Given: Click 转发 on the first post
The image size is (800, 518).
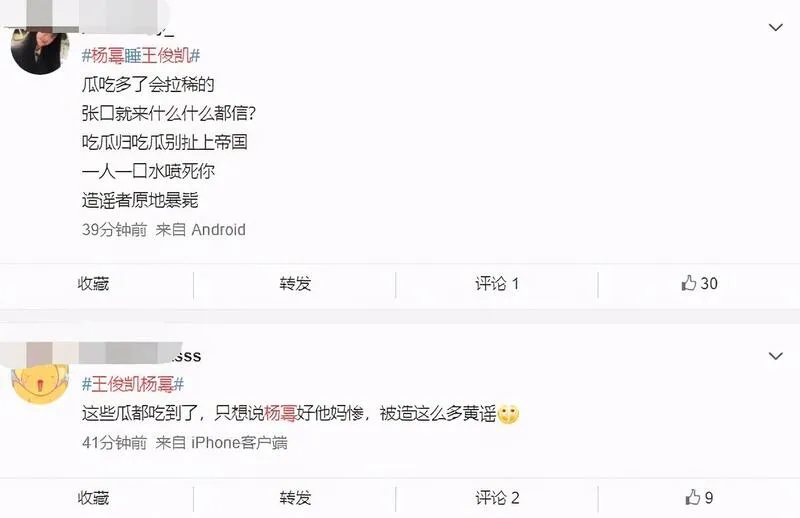Looking at the screenshot, I should 295,283.
